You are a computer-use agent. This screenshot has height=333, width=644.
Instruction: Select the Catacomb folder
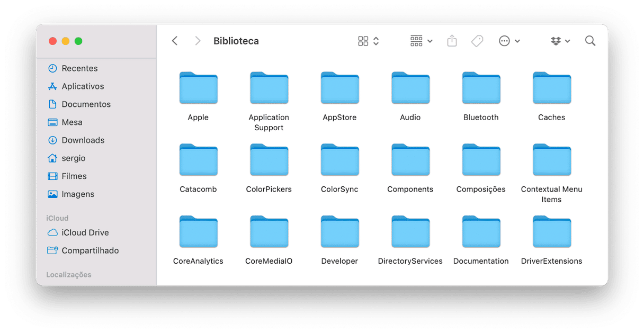click(198, 160)
